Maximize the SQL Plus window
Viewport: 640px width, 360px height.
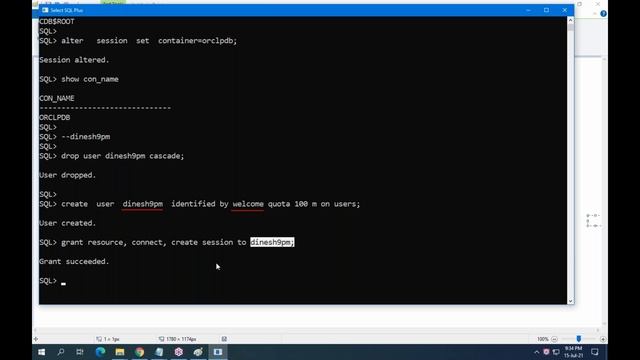click(x=546, y=10)
